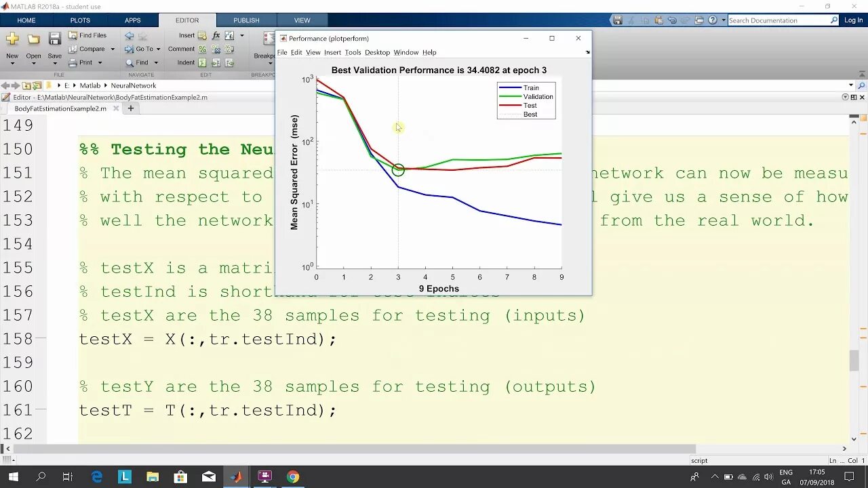The width and height of the screenshot is (868, 488).
Task: Click the Matlab folder in address path
Action: (x=90, y=85)
